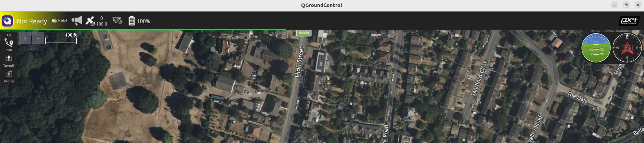Click the 100 ft map scale bar

click(61, 38)
